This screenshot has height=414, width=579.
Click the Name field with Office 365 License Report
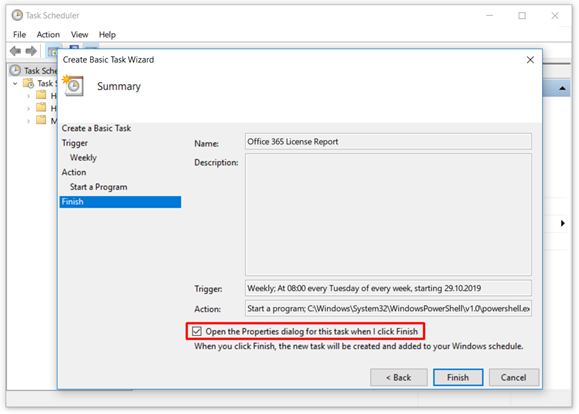click(x=388, y=142)
